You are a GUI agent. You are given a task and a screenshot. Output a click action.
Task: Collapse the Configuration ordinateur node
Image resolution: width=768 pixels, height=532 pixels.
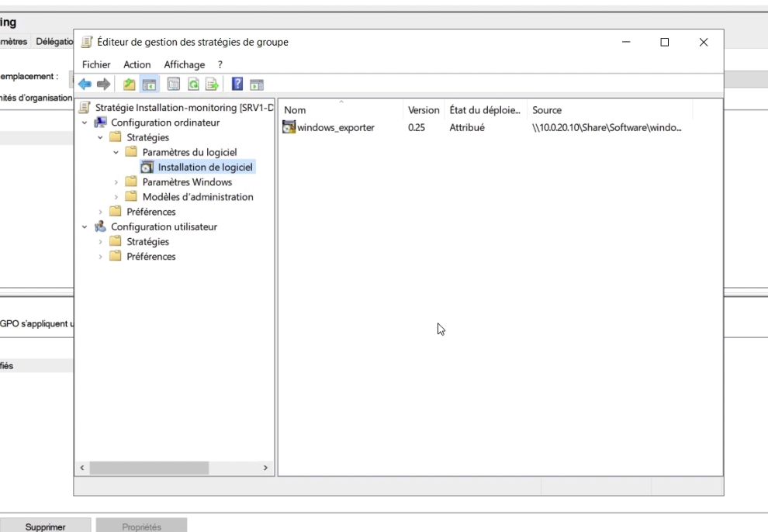click(x=85, y=123)
